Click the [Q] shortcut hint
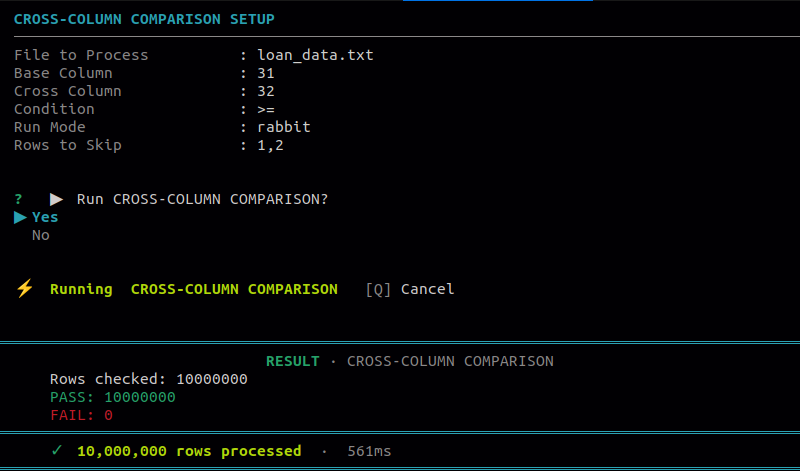The height and width of the screenshot is (471, 800). [x=379, y=289]
